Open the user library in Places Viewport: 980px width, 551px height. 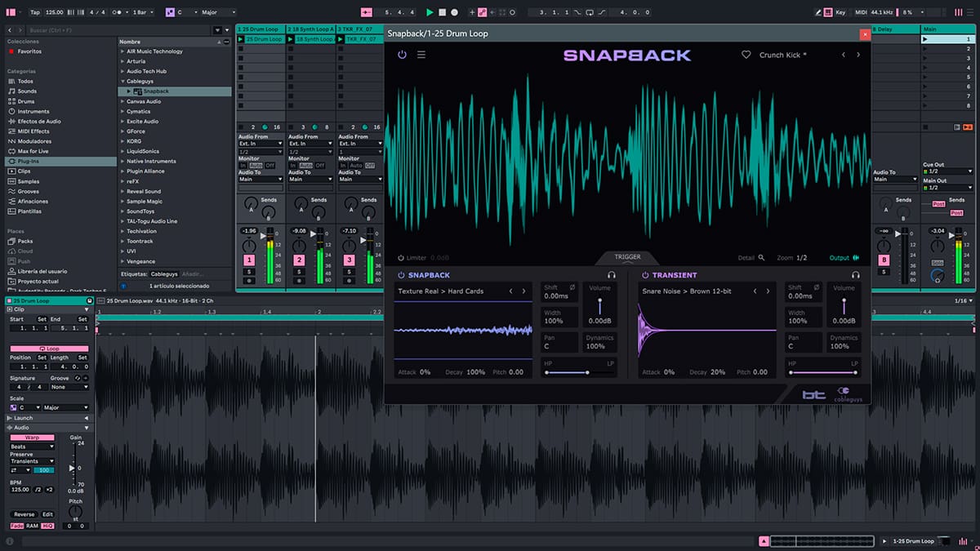point(42,271)
